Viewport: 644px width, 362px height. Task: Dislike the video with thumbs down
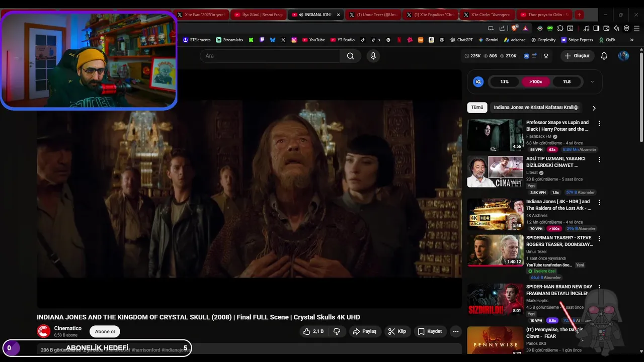click(x=337, y=331)
